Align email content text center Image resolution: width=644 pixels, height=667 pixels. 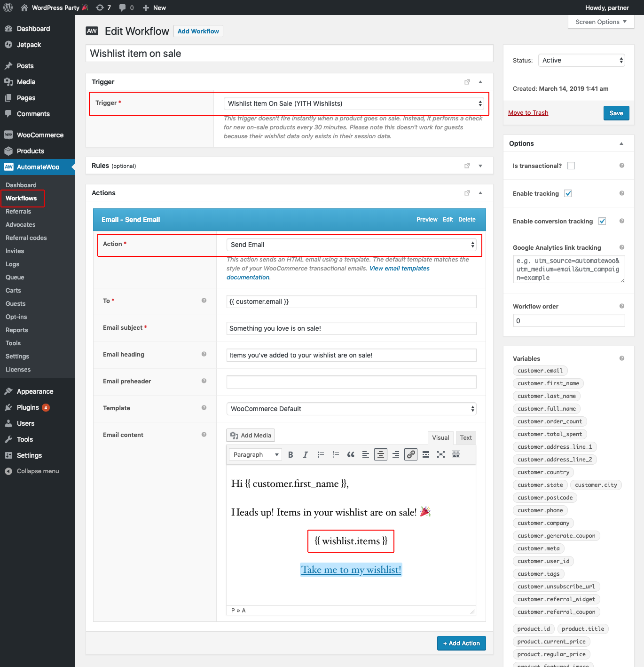point(381,454)
